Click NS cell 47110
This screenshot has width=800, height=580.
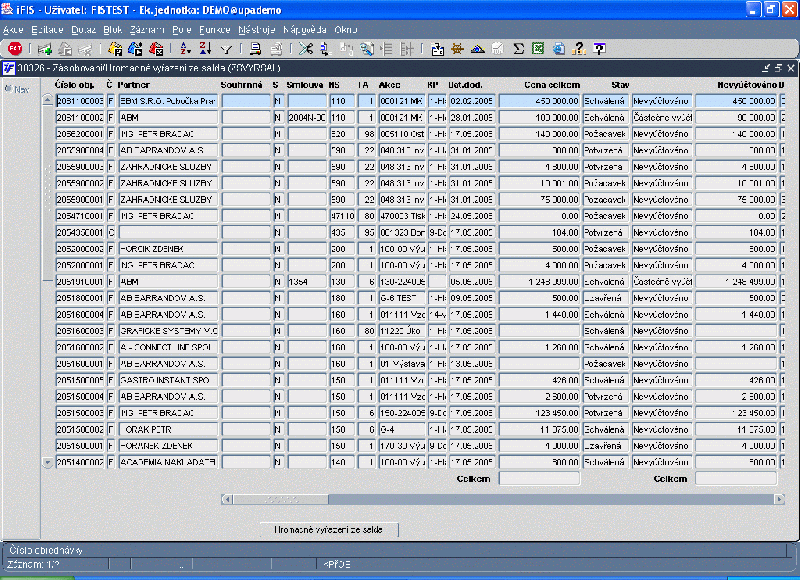coord(342,216)
